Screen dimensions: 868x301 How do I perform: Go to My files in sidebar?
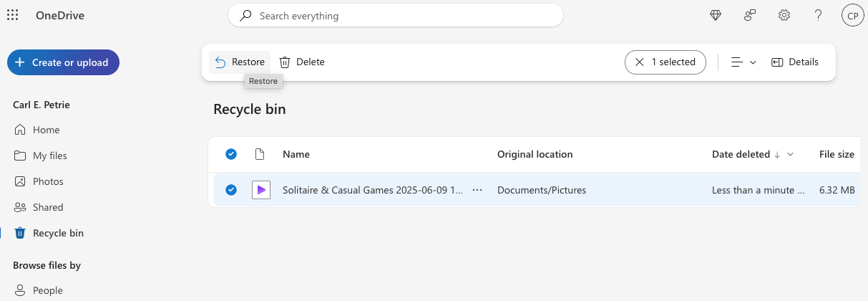coord(49,156)
